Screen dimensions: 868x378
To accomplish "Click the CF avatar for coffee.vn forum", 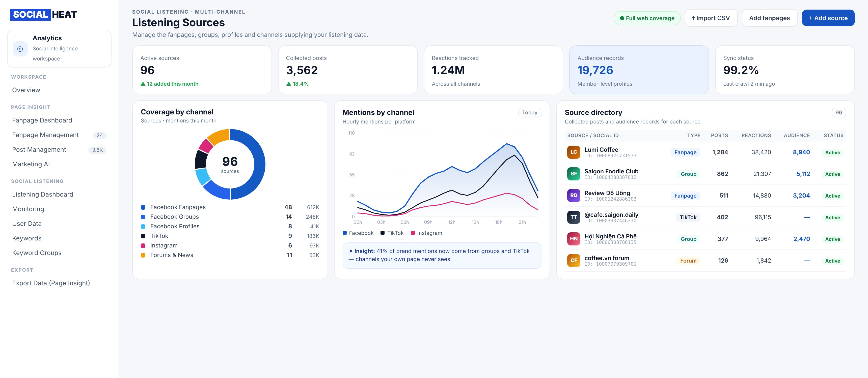I will [x=574, y=261].
